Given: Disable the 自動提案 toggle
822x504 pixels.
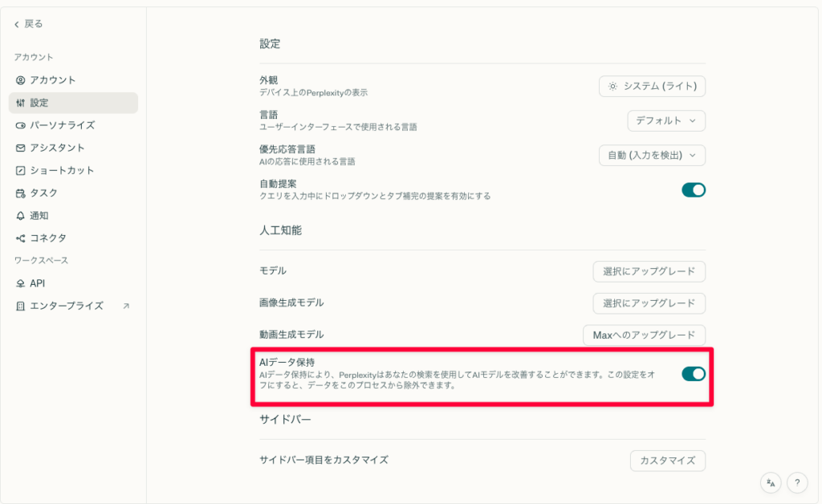Looking at the screenshot, I should [693, 190].
